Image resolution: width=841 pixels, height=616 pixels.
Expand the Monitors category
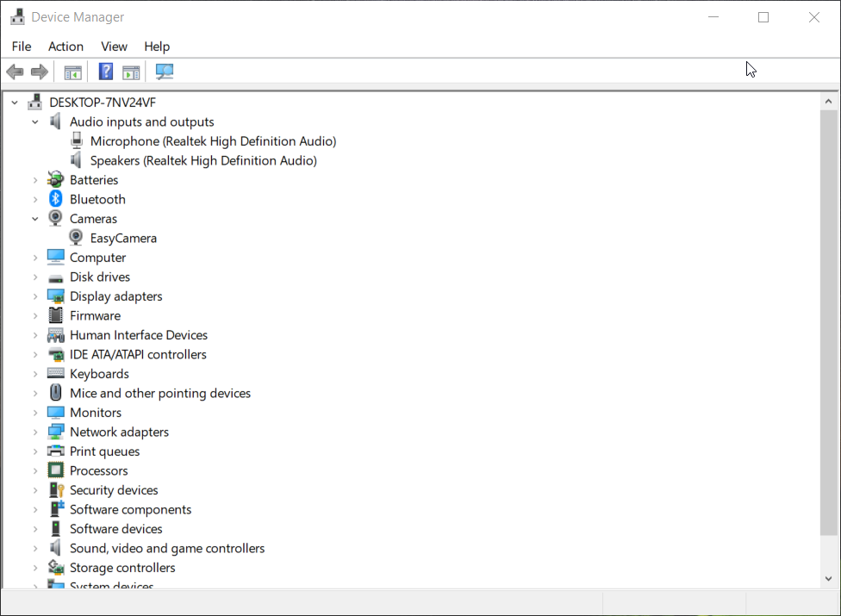coord(35,413)
